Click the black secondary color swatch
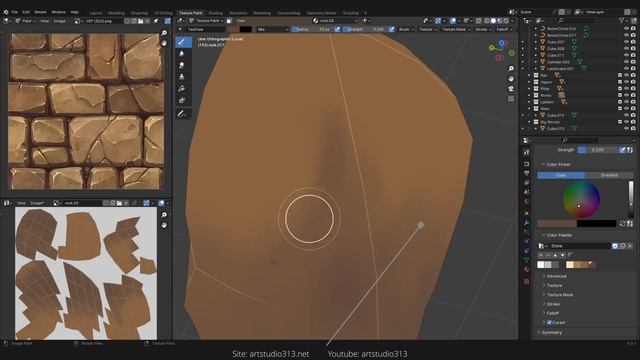The width and height of the screenshot is (640, 360). 596,223
